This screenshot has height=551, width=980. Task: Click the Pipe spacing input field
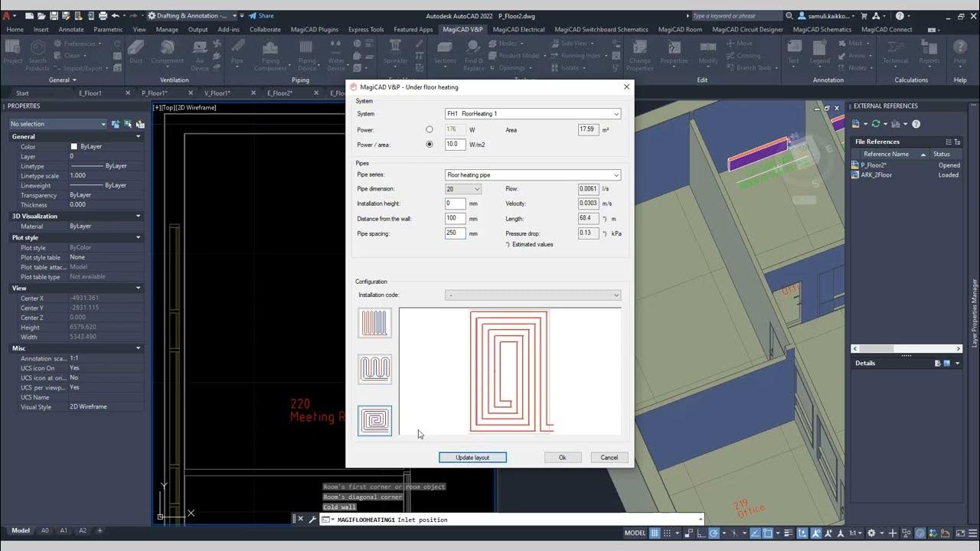455,233
